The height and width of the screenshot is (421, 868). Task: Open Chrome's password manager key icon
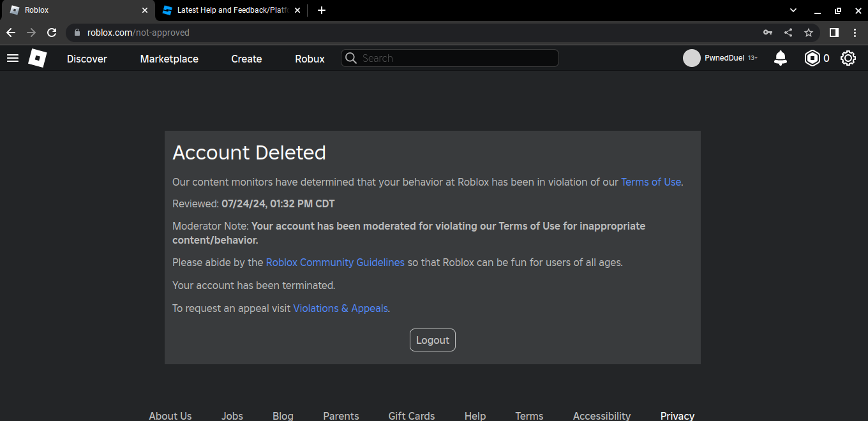768,33
